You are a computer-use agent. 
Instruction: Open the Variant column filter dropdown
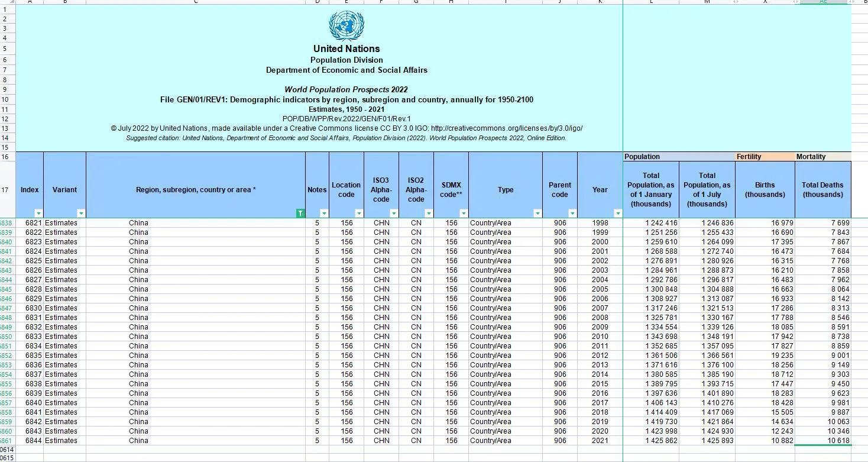81,213
